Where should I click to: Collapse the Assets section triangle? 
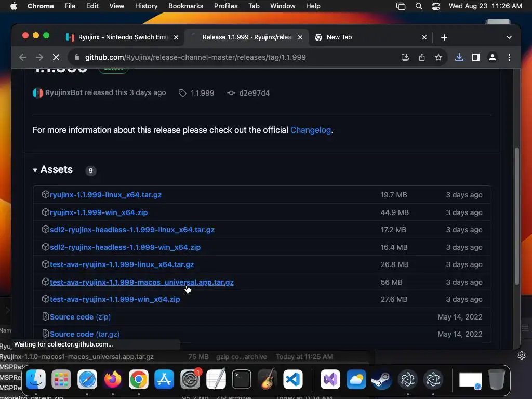click(x=35, y=170)
